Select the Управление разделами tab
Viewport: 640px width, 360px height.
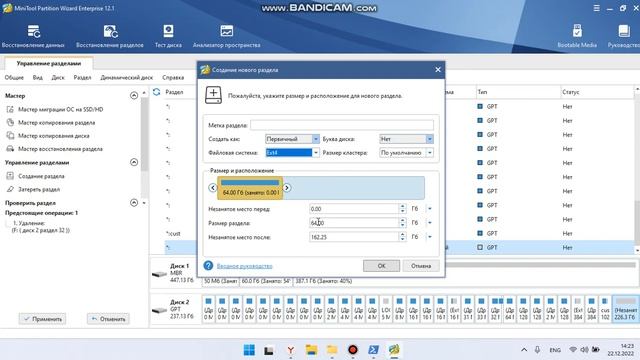click(x=49, y=64)
